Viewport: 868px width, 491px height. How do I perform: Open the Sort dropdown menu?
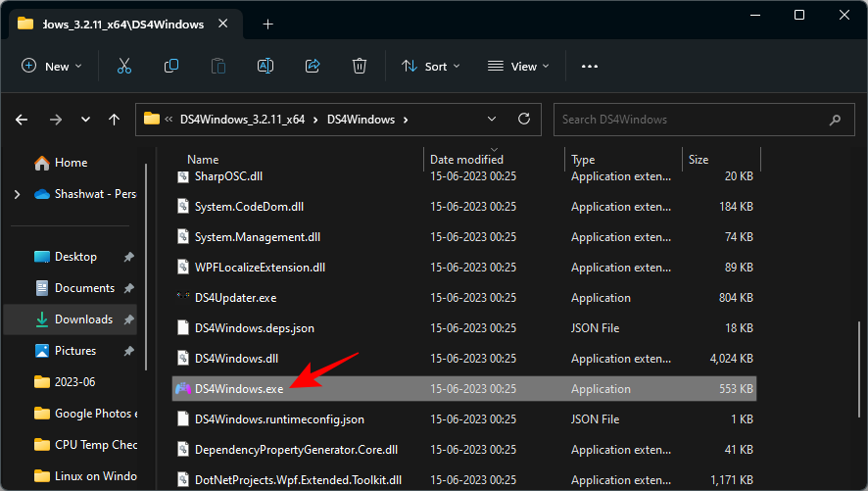tap(431, 67)
